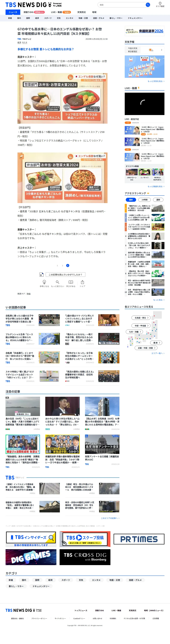Open the 弁当部門 お弁当・お惣菜大賞2024 image
The width and height of the screenshot is (170, 644).
62,178
